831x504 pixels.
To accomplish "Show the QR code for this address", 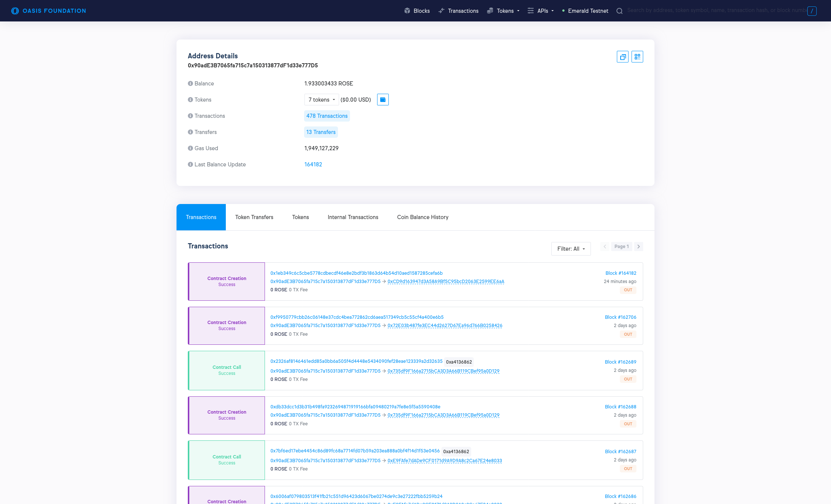I will (x=637, y=56).
